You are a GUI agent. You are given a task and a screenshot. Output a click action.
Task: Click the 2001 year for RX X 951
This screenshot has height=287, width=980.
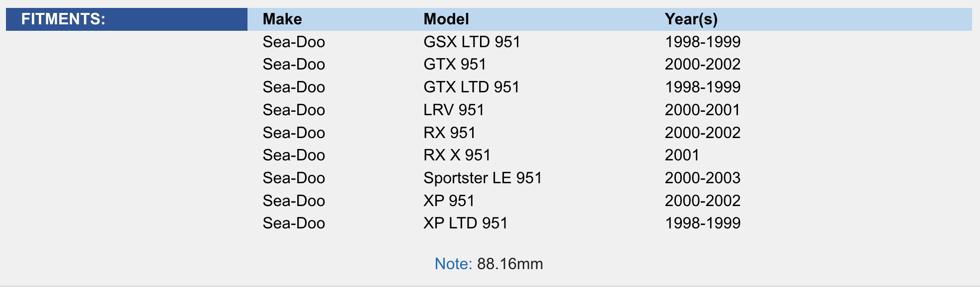682,155
